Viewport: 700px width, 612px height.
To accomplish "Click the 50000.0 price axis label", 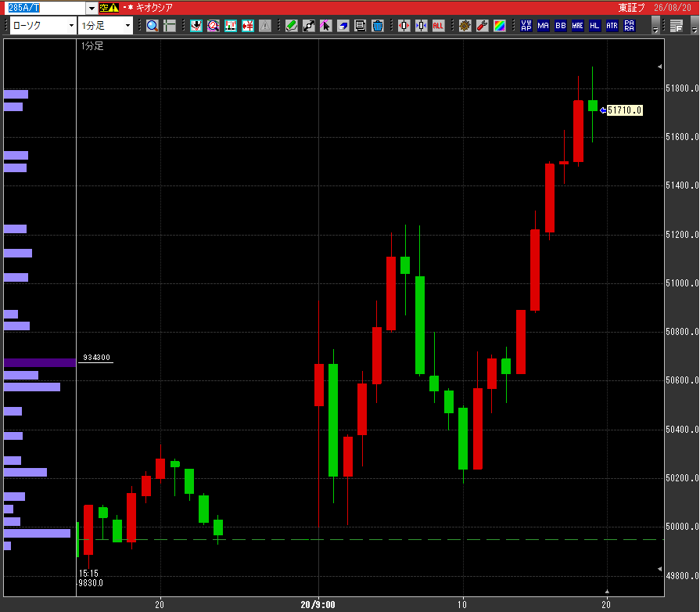I will coord(682,527).
